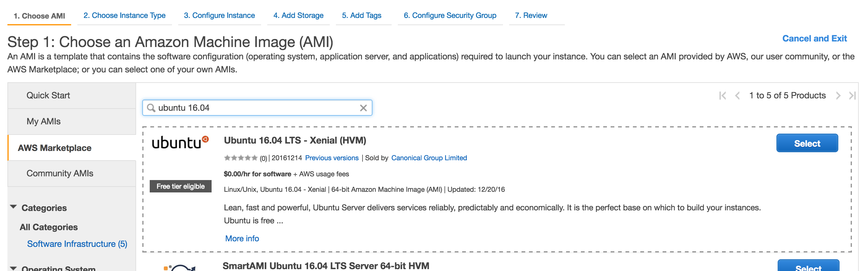
Task: Click Cancel and Exit link
Action: coord(814,38)
